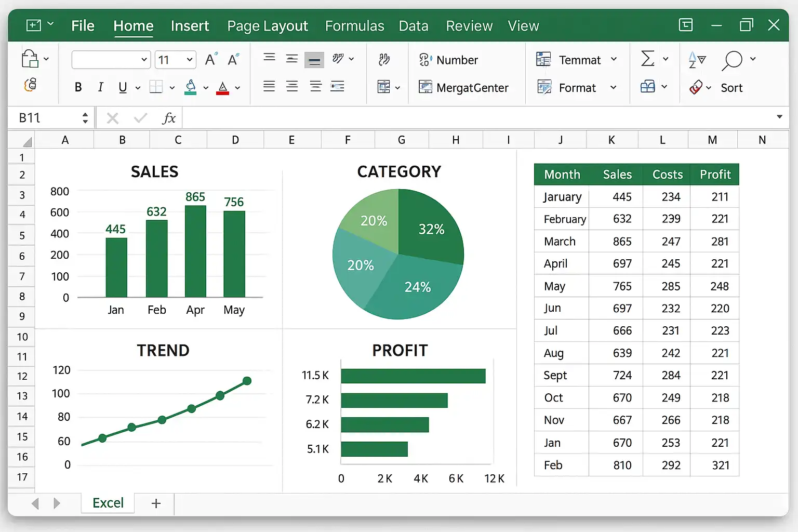The image size is (798, 532).
Task: Toggle Underline formatting
Action: click(x=123, y=87)
